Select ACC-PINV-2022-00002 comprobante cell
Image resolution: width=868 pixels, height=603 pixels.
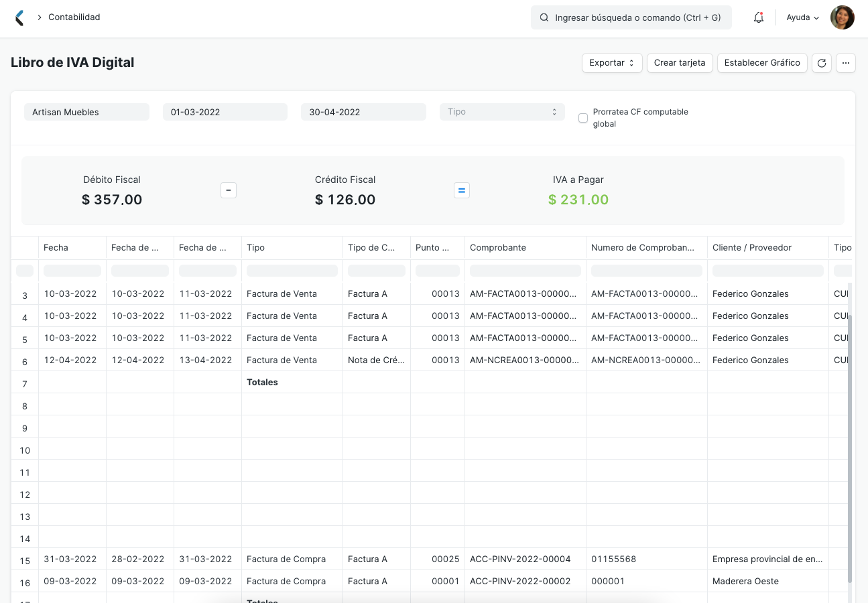click(525, 582)
